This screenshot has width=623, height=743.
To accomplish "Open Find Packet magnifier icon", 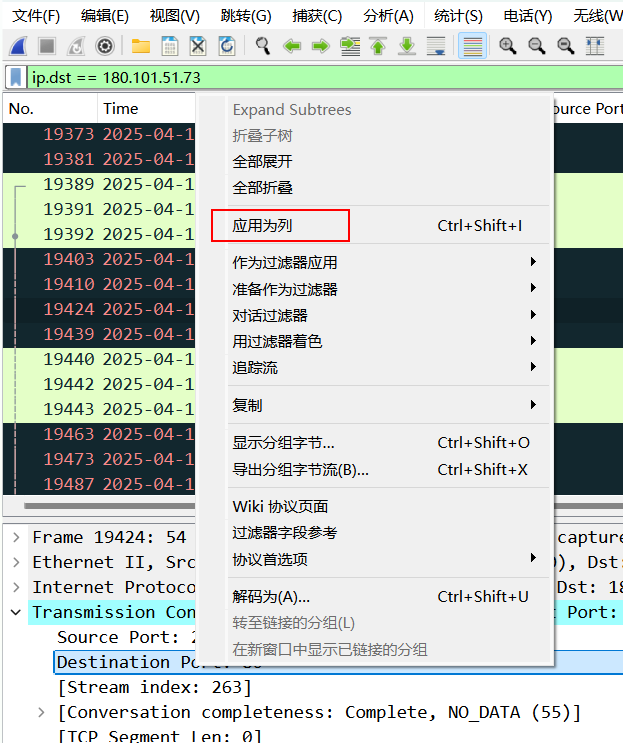I will 262,46.
